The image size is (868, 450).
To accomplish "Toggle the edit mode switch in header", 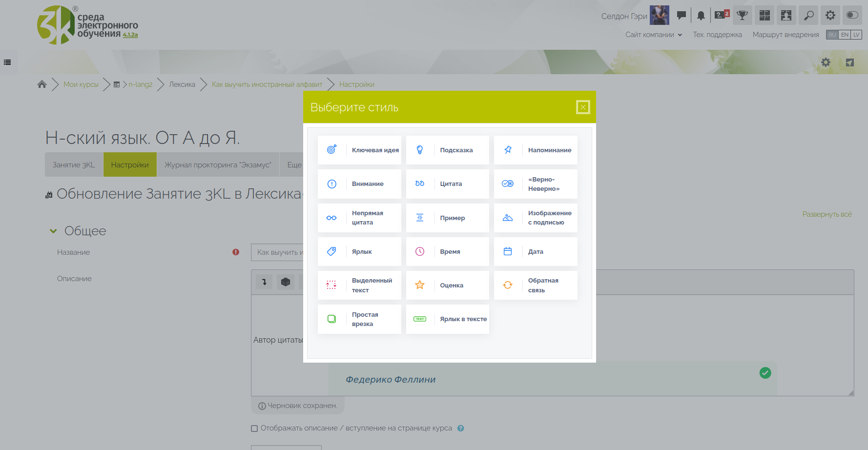I will point(852,15).
